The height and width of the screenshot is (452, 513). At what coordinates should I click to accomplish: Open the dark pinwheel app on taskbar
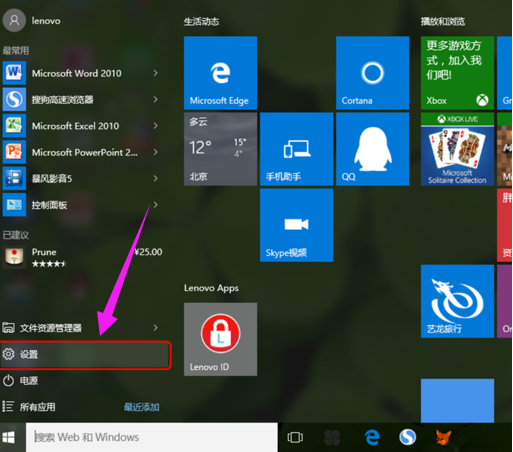coord(332,437)
